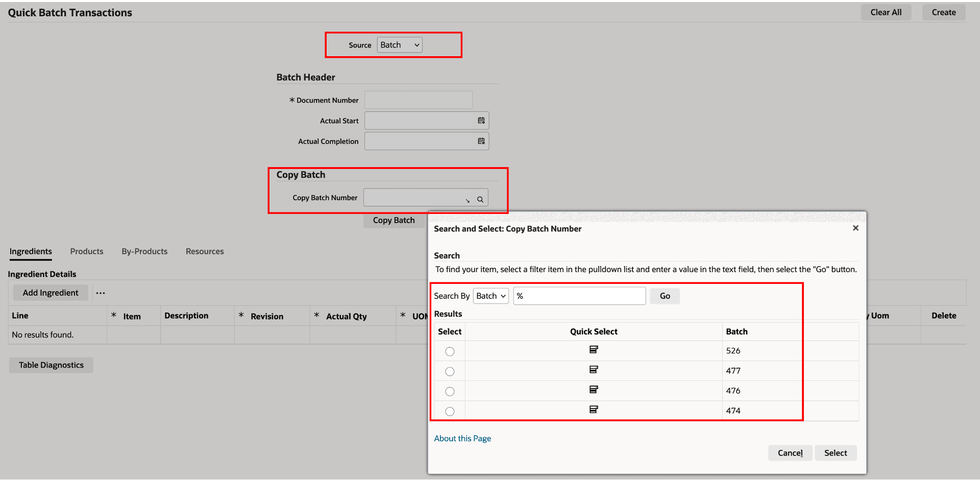Switch to the Products tab
The image size is (980, 480).
tap(86, 251)
